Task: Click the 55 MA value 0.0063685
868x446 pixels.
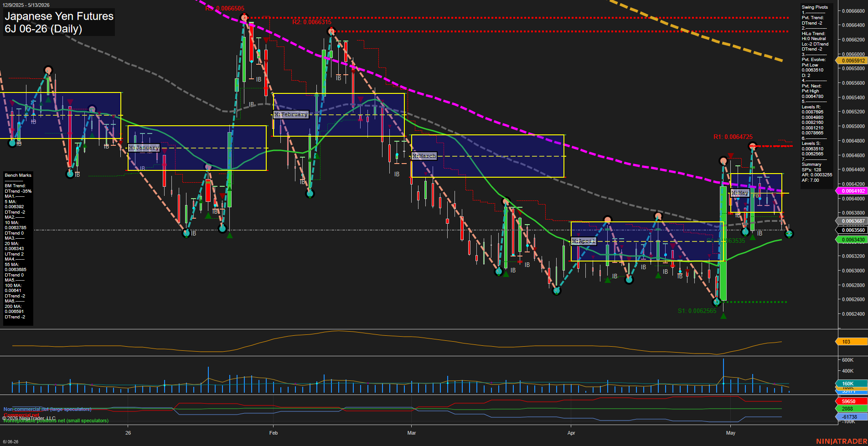Action: pos(15,270)
